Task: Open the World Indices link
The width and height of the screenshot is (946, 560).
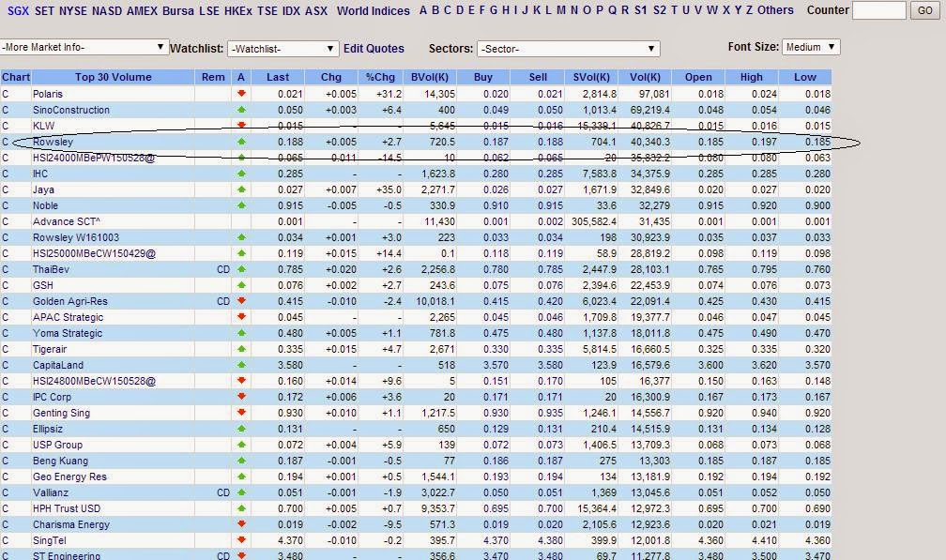Action: [x=373, y=11]
